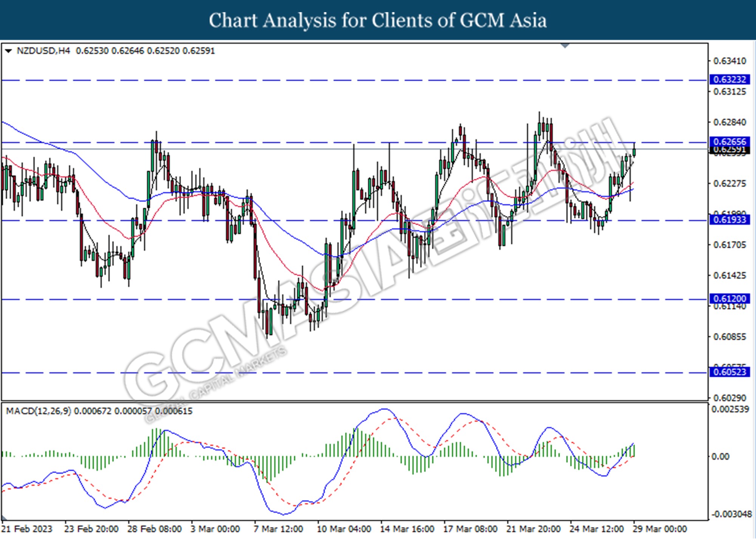756x540 pixels.
Task: Click the 7 Mar 12:00 time label
Action: coord(278,529)
